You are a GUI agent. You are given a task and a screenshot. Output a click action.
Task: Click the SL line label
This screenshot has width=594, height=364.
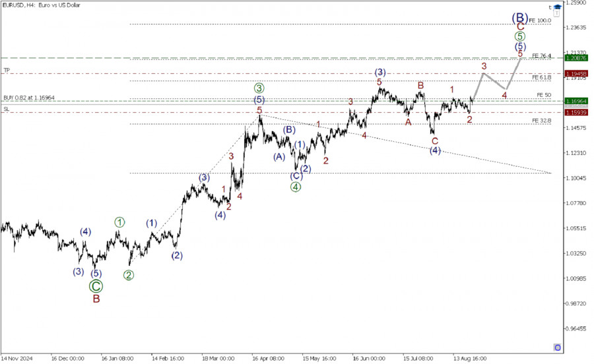pos(7,109)
